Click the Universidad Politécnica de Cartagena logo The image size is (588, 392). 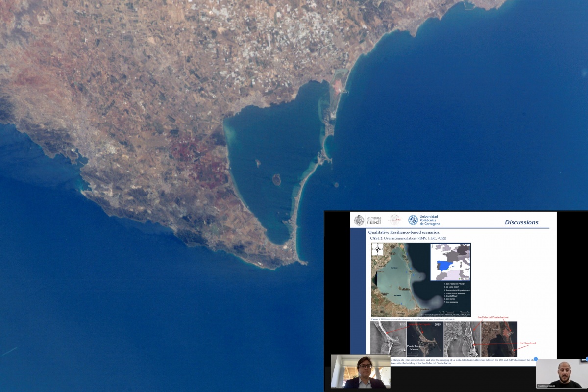click(424, 220)
